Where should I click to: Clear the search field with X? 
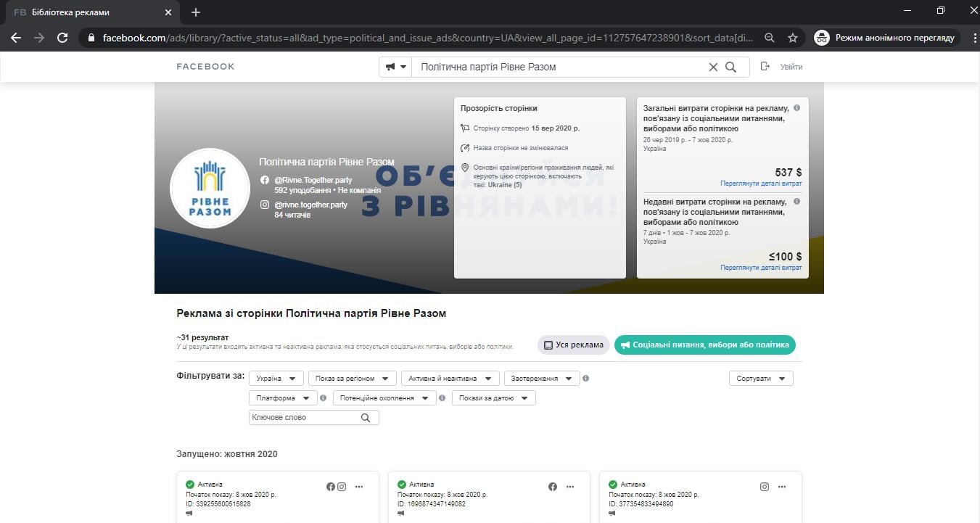tap(713, 67)
